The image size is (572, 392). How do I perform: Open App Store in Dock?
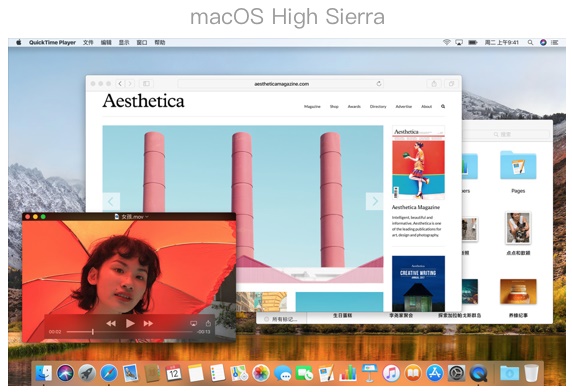click(434, 373)
